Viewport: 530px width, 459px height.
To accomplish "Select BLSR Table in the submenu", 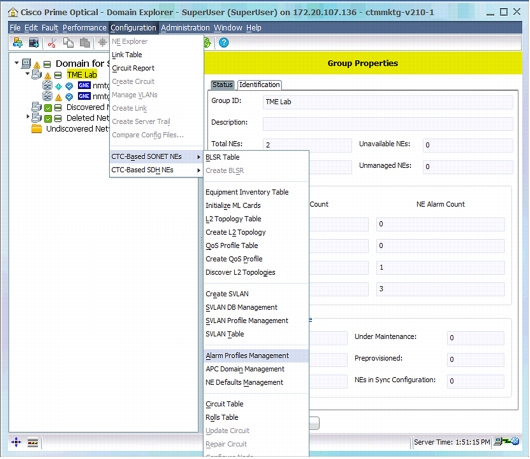I will [257, 157].
